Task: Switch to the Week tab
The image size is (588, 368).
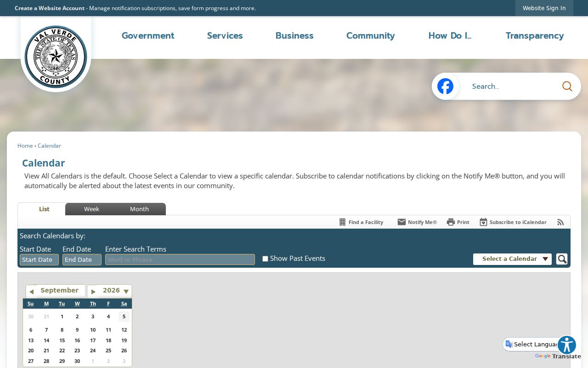Action: pyautogui.click(x=91, y=209)
